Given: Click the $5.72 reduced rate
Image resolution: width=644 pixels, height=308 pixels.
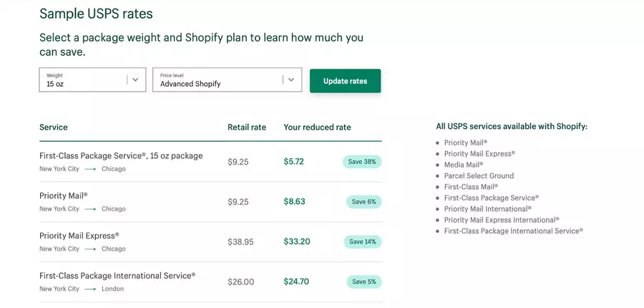Looking at the screenshot, I should pyautogui.click(x=294, y=162).
